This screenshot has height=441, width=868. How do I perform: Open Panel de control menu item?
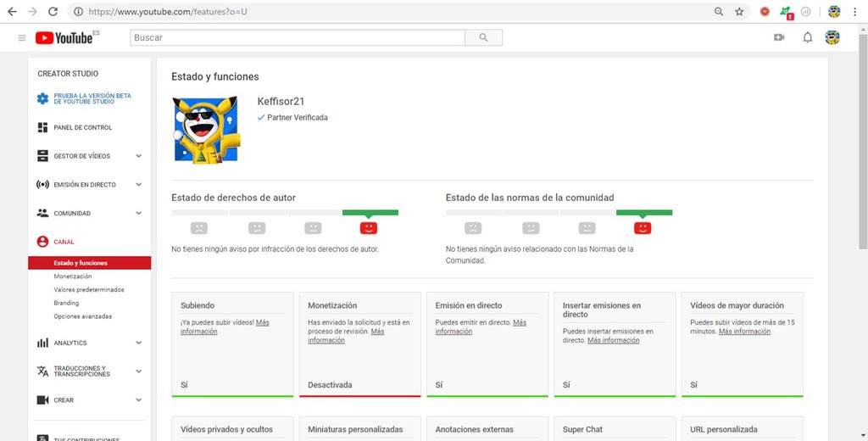coord(82,127)
